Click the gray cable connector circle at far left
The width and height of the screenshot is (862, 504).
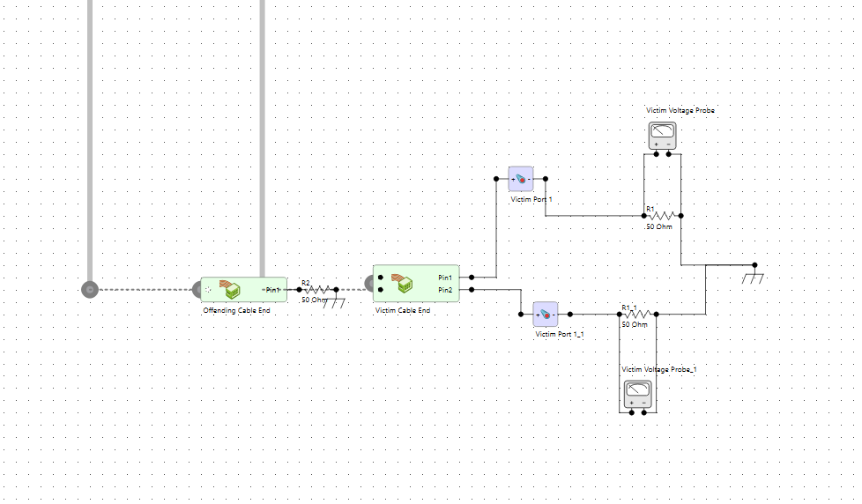point(90,289)
